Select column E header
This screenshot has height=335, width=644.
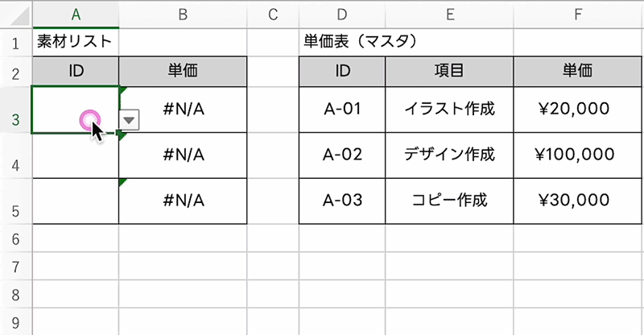[449, 14]
